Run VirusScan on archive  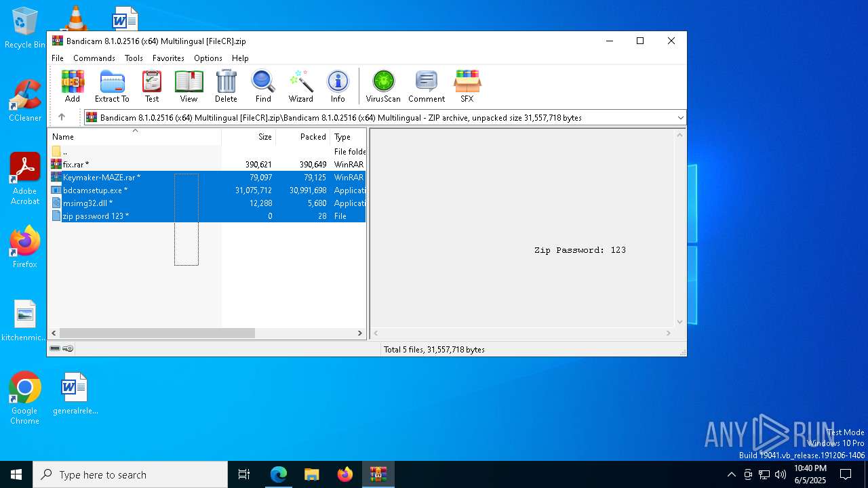pos(383,86)
